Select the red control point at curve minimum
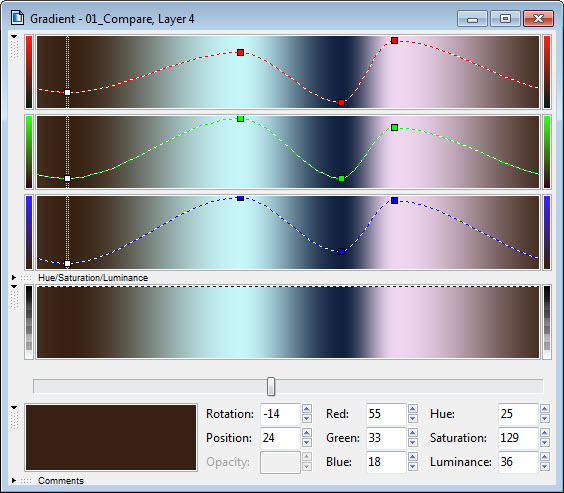 coord(341,103)
